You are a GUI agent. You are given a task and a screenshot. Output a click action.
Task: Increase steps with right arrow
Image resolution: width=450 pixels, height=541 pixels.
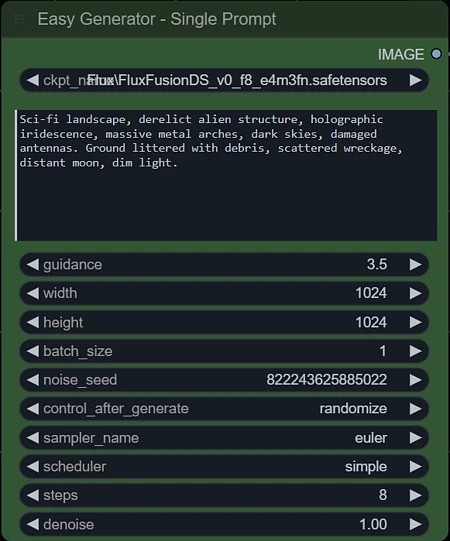[415, 495]
